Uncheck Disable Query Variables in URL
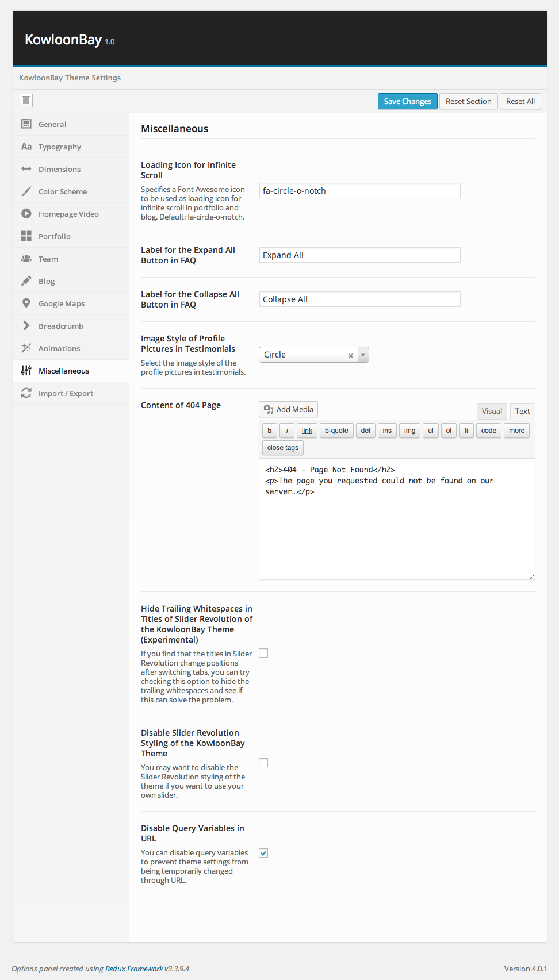559x980 pixels. click(263, 853)
